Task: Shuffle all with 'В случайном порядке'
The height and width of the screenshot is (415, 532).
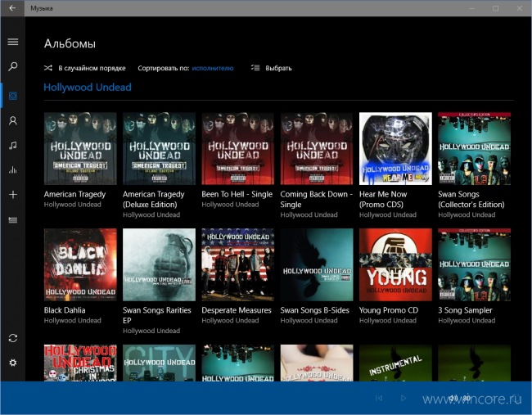Action: pyautogui.click(x=92, y=68)
